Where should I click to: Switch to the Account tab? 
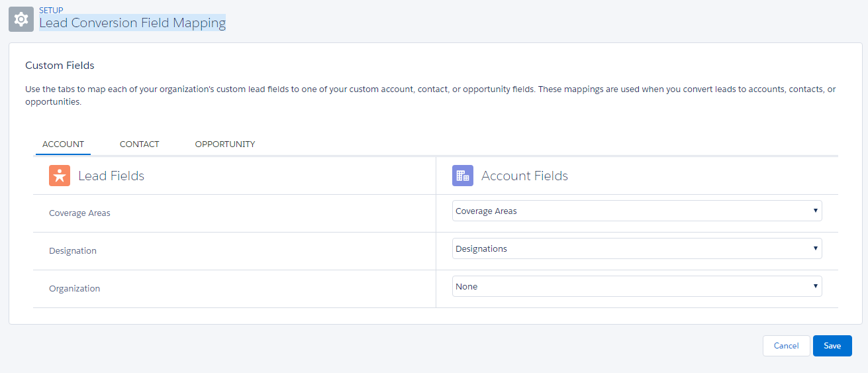[63, 144]
